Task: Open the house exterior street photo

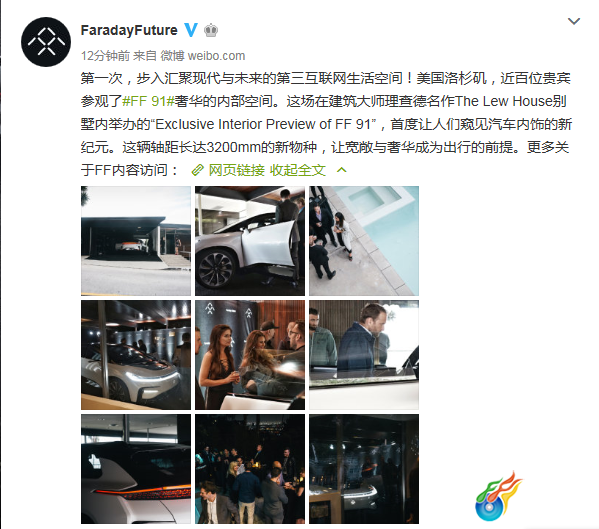Action: tap(136, 241)
